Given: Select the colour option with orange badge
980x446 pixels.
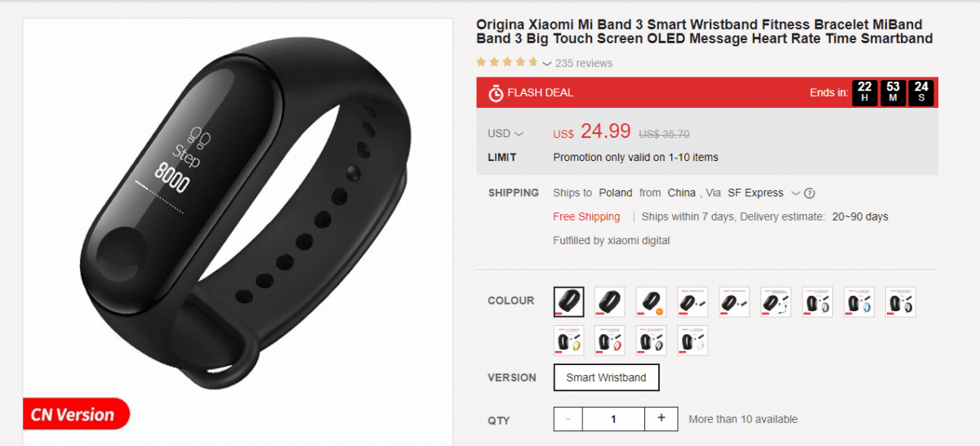Looking at the screenshot, I should pos(651,301).
